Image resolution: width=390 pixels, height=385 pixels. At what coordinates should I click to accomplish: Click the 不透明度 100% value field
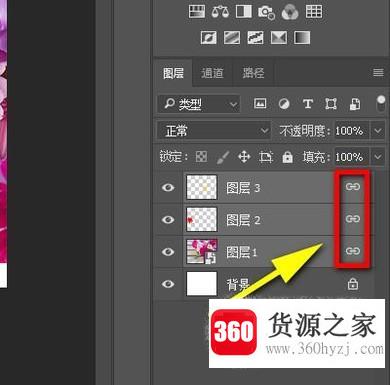[352, 131]
